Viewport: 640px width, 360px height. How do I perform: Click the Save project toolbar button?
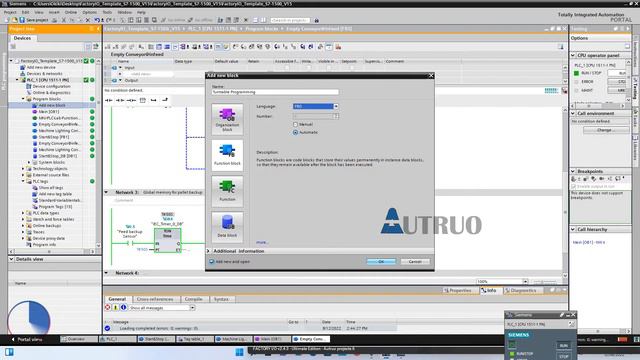pyautogui.click(x=34, y=20)
